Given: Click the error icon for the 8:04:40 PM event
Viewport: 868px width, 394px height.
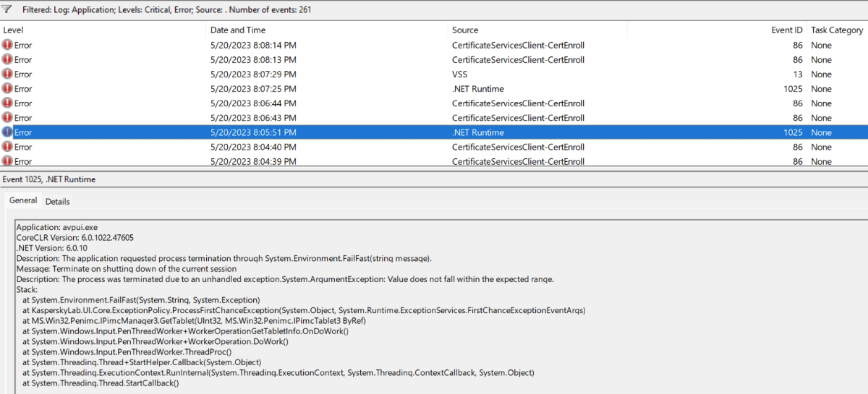Looking at the screenshot, I should pos(7,147).
